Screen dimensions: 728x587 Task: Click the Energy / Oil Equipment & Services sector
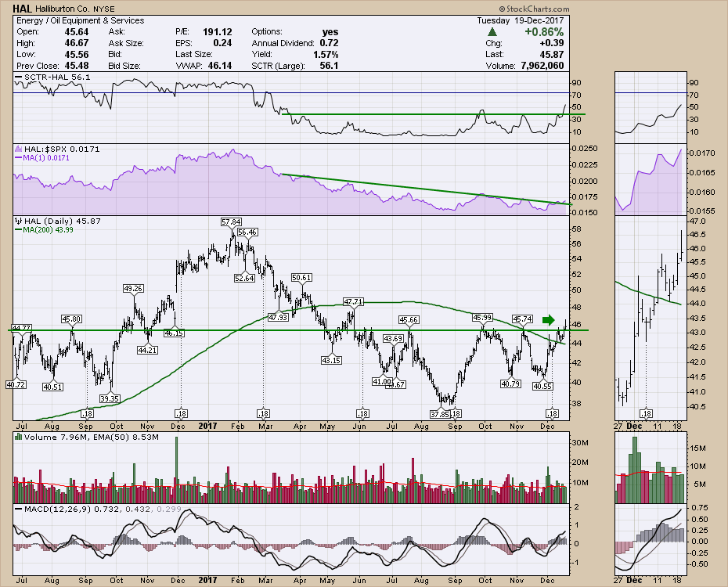(81, 20)
